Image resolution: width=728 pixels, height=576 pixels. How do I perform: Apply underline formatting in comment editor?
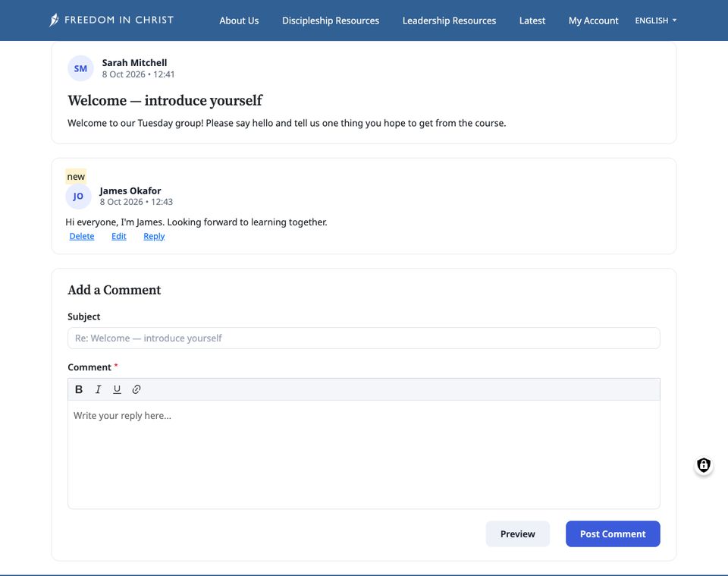point(117,389)
